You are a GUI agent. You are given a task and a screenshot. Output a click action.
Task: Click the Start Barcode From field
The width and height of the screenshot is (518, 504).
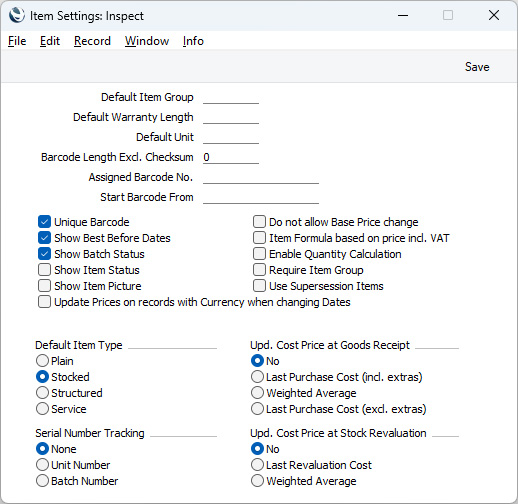coord(261,197)
